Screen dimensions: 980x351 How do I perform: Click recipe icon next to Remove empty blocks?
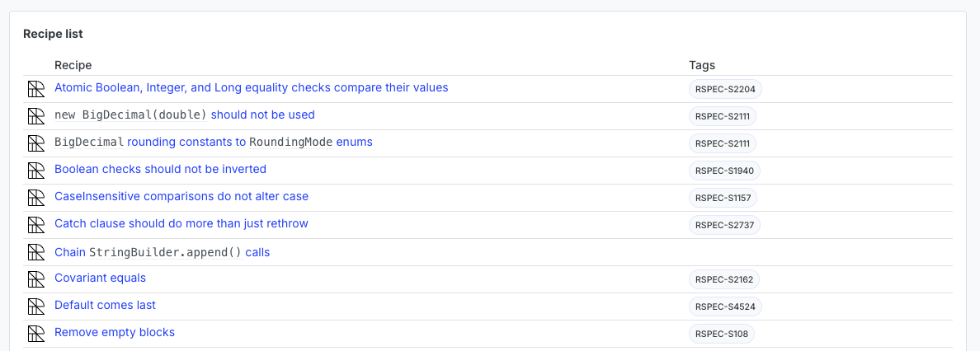(36, 334)
